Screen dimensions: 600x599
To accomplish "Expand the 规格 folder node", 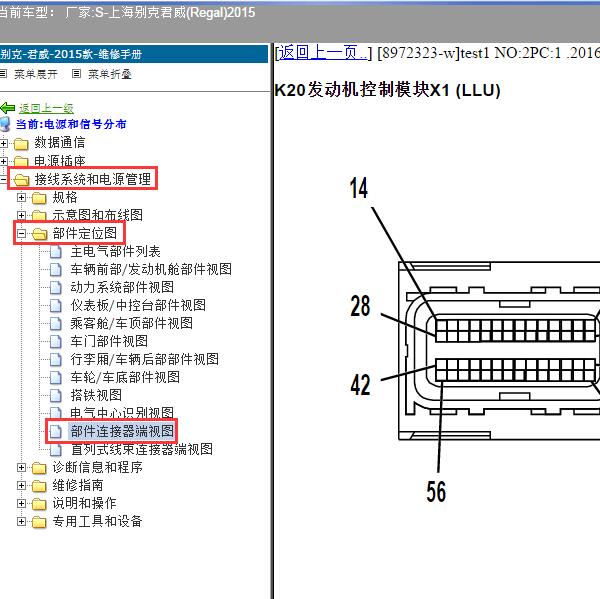I will pos(22,198).
